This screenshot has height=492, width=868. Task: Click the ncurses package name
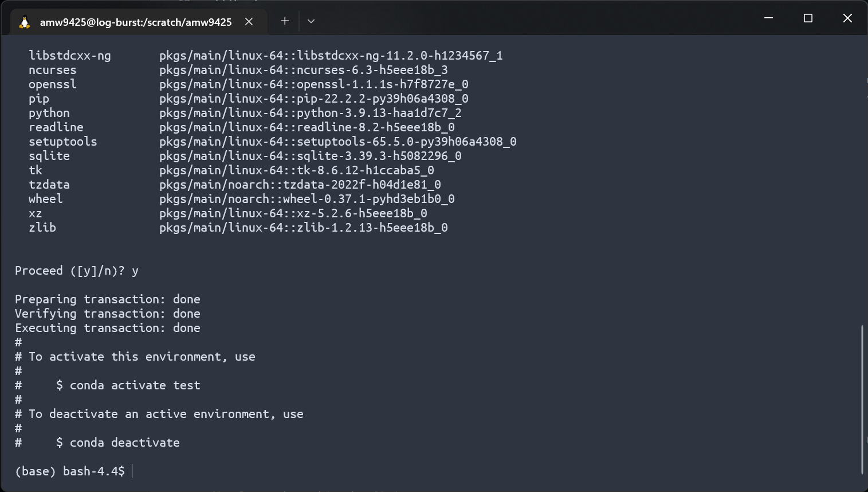pyautogui.click(x=53, y=70)
